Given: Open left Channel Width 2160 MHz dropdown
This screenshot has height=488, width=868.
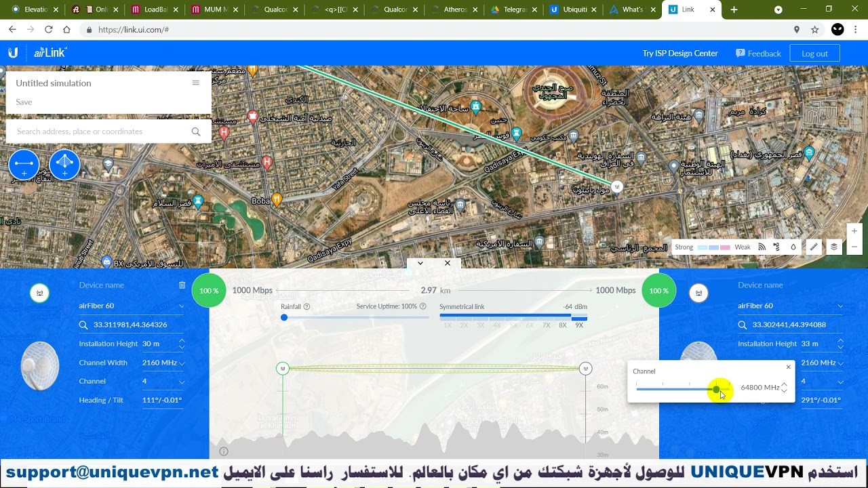Looking at the screenshot, I should (x=163, y=363).
